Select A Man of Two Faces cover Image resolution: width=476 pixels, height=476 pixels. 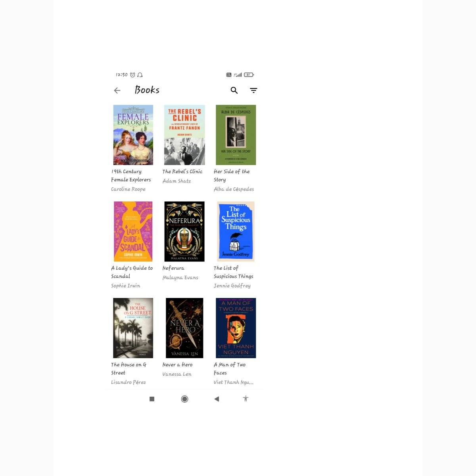[236, 328]
